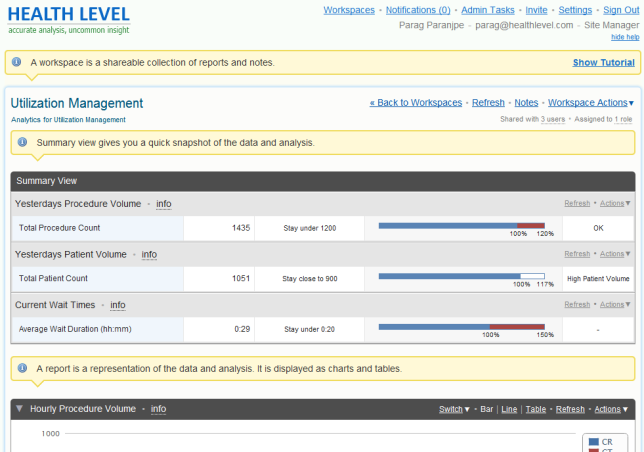Open the Workspaces menu

(349, 10)
